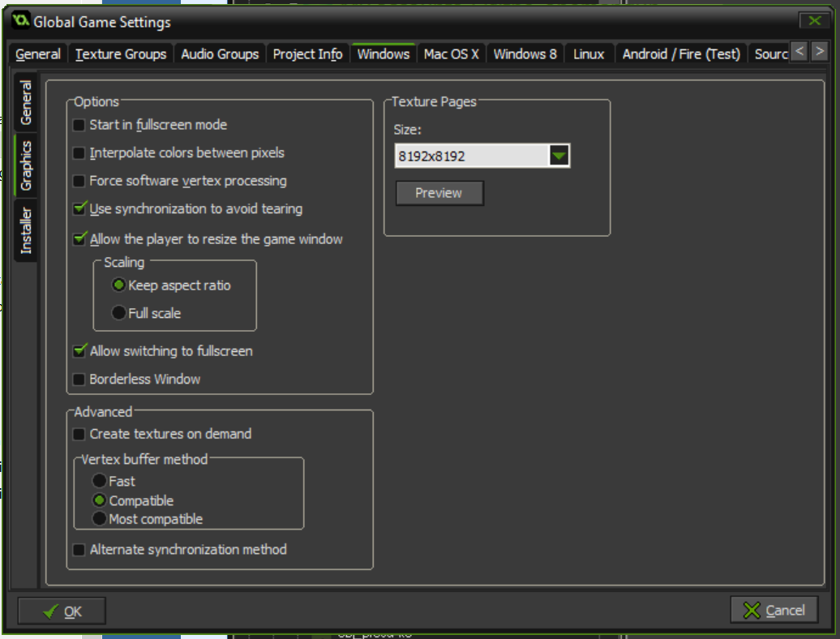Discard changes with the Cancel button
The image size is (840, 639).
click(774, 610)
